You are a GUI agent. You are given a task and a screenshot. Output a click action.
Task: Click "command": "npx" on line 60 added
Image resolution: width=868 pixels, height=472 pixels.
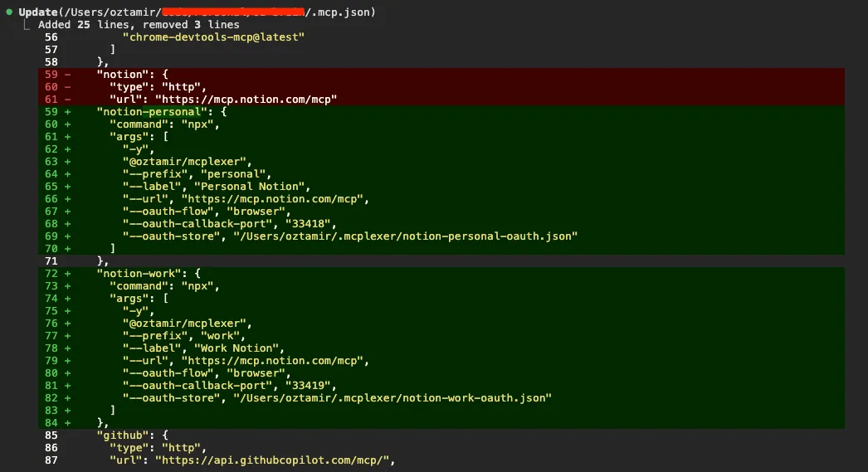tap(164, 124)
